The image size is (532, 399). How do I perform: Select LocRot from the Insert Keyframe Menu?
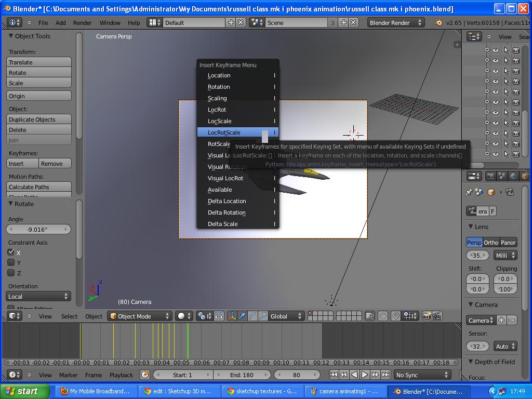point(218,110)
